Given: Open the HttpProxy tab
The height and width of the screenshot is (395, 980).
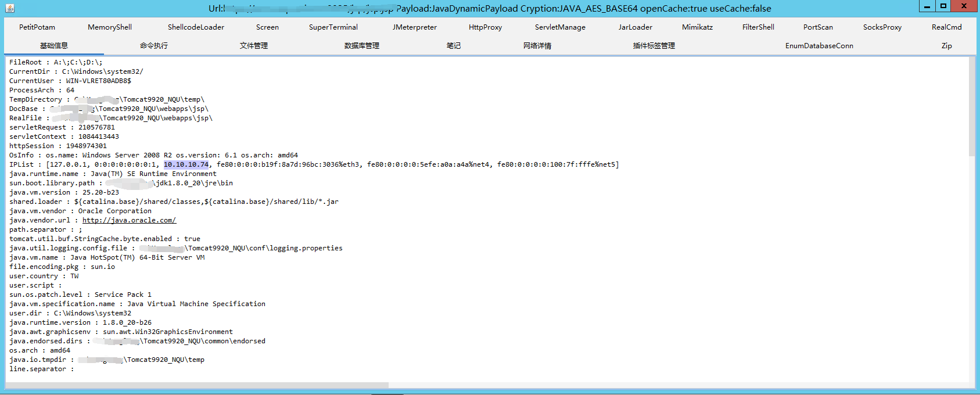Looking at the screenshot, I should (x=485, y=27).
